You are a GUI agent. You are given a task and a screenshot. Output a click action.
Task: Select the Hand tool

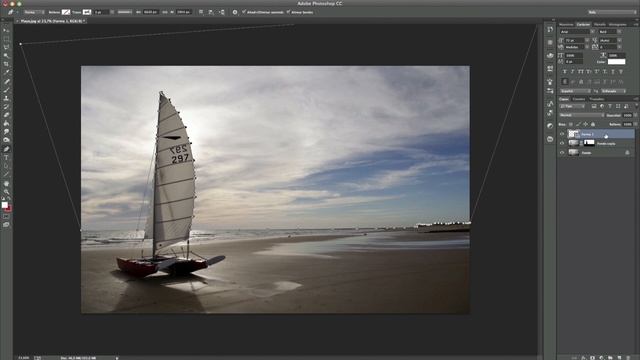pos(6,183)
